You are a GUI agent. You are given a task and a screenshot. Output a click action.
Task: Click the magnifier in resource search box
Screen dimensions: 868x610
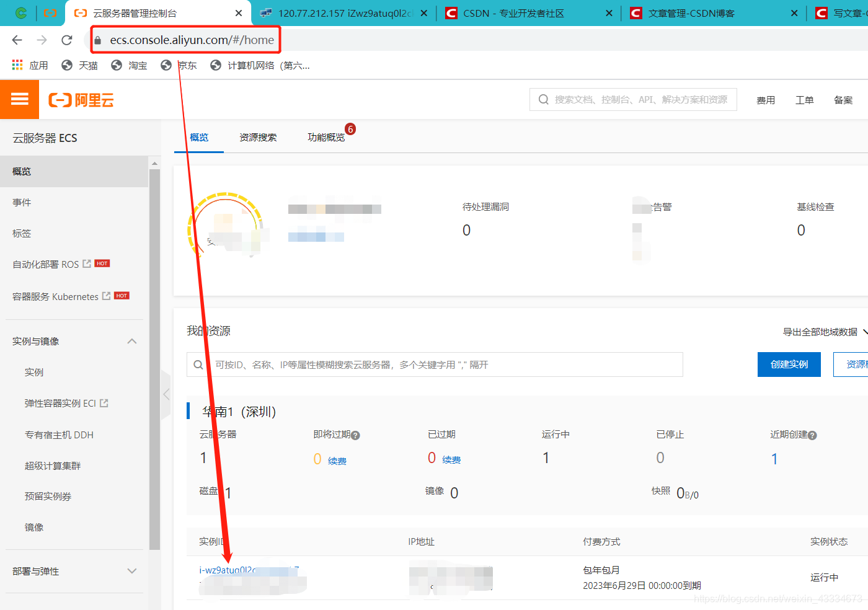point(198,365)
